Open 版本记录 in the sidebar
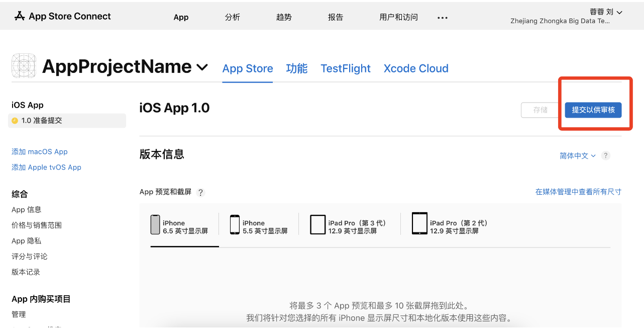 pos(26,272)
